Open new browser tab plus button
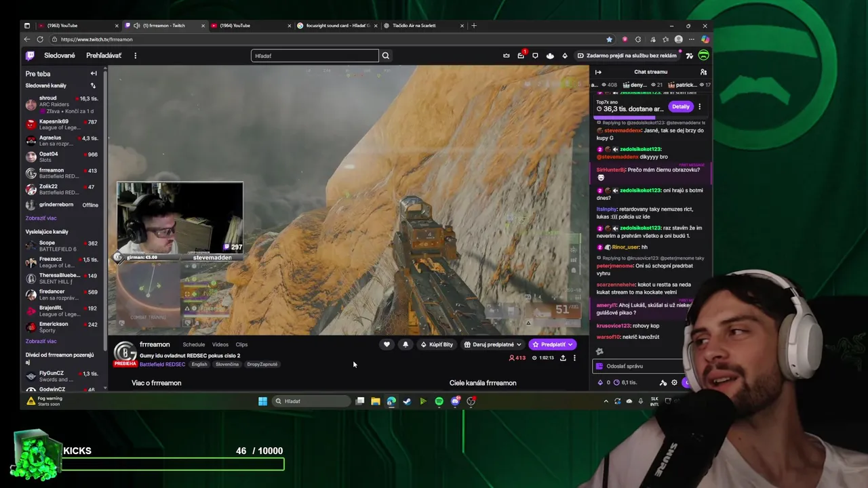The image size is (868, 488). (x=474, y=26)
